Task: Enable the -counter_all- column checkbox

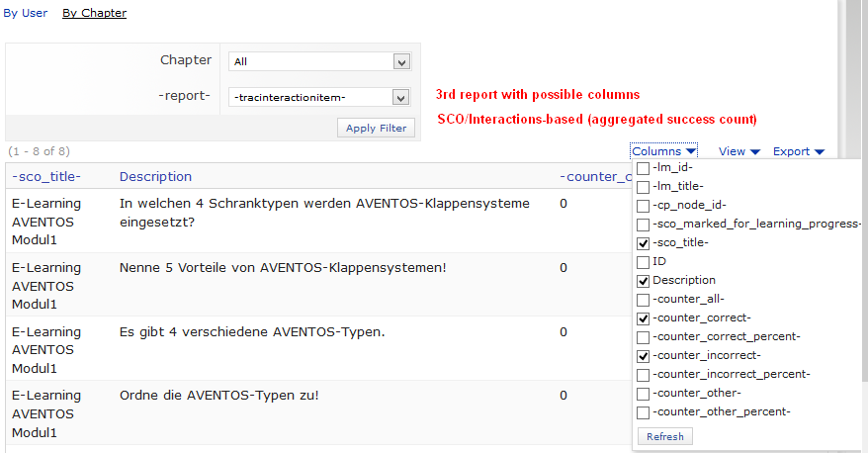Action: 644,300
